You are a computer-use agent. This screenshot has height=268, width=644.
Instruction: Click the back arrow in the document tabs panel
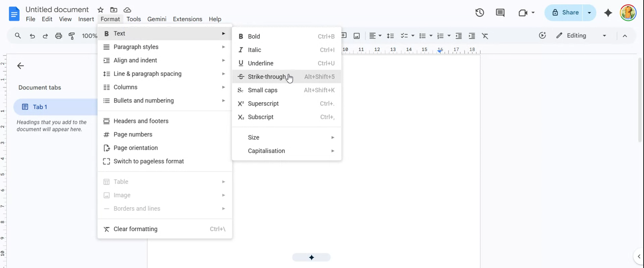pos(20,66)
